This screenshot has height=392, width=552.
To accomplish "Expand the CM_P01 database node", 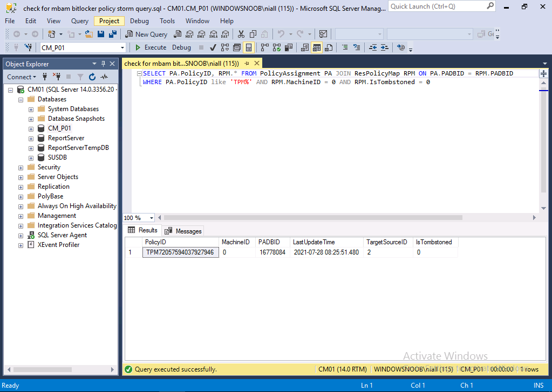I will [x=31, y=129].
